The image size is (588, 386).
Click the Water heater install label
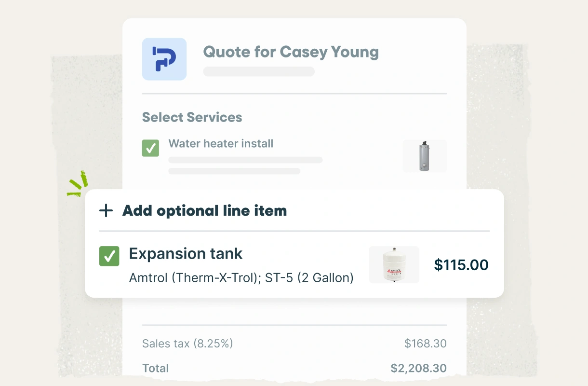click(221, 143)
